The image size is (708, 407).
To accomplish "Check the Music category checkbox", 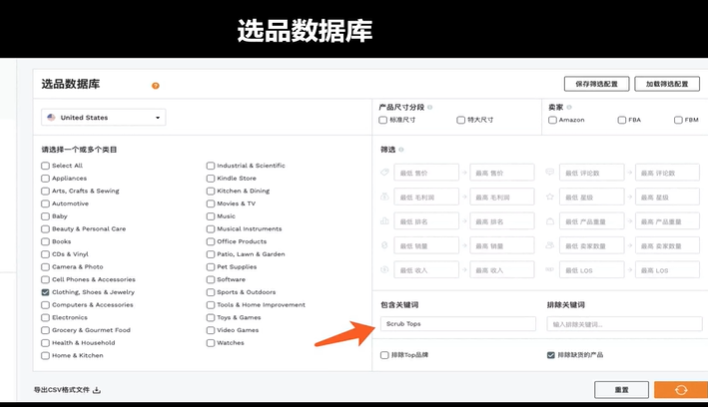I will (210, 216).
